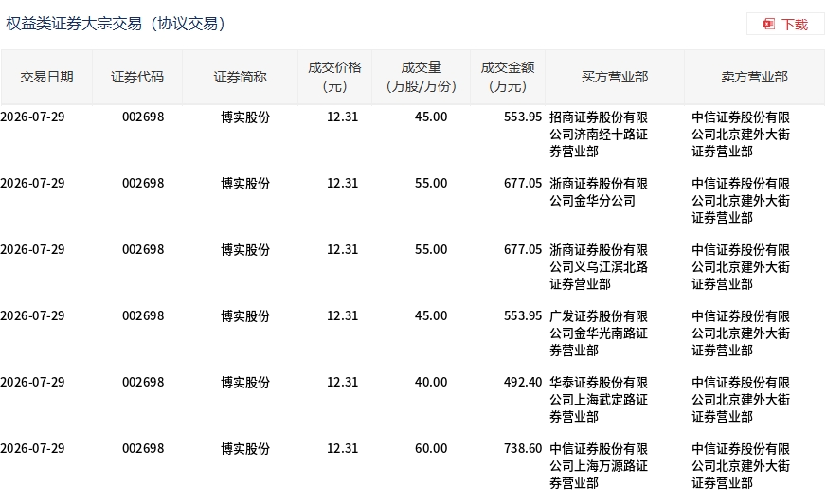Click amount 677.05 in 金华分公司 row

(x=523, y=183)
